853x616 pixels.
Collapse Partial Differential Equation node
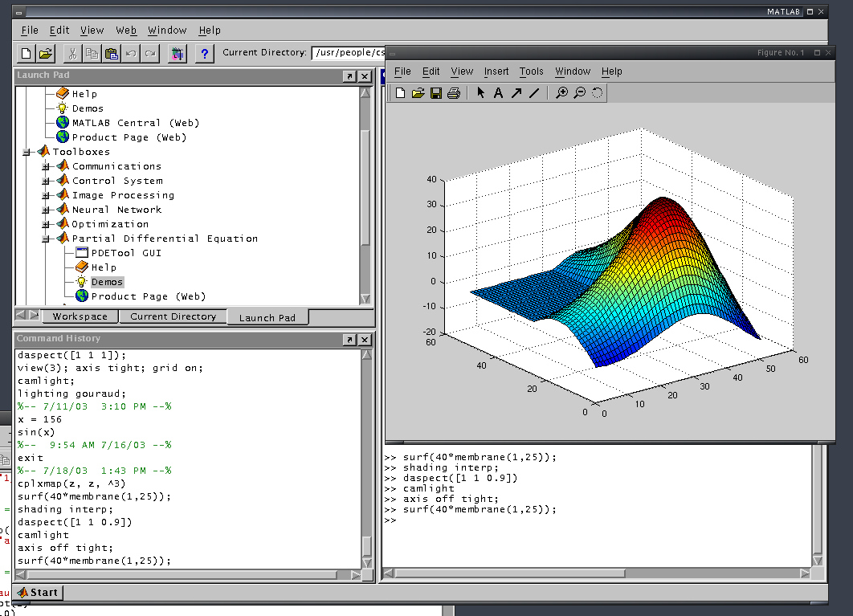(46, 239)
